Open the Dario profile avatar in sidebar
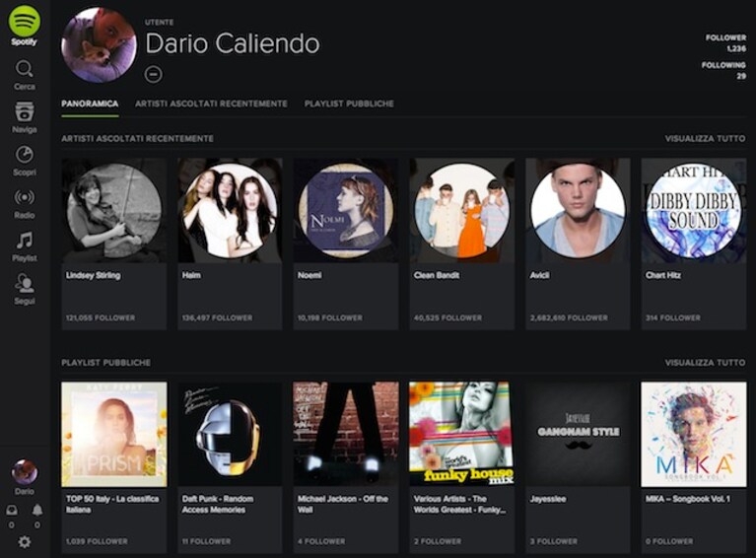756x558 pixels. coord(24,471)
